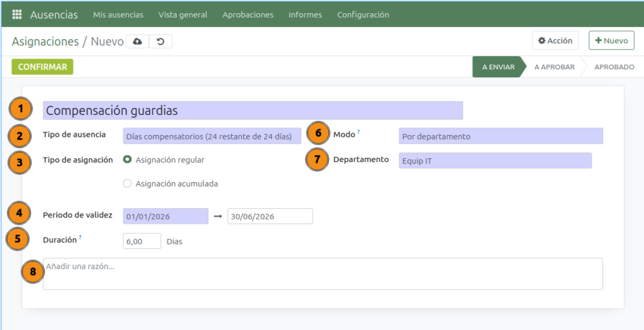Image resolution: width=644 pixels, height=330 pixels.
Task: Click the Modo help question mark
Action: point(358,133)
